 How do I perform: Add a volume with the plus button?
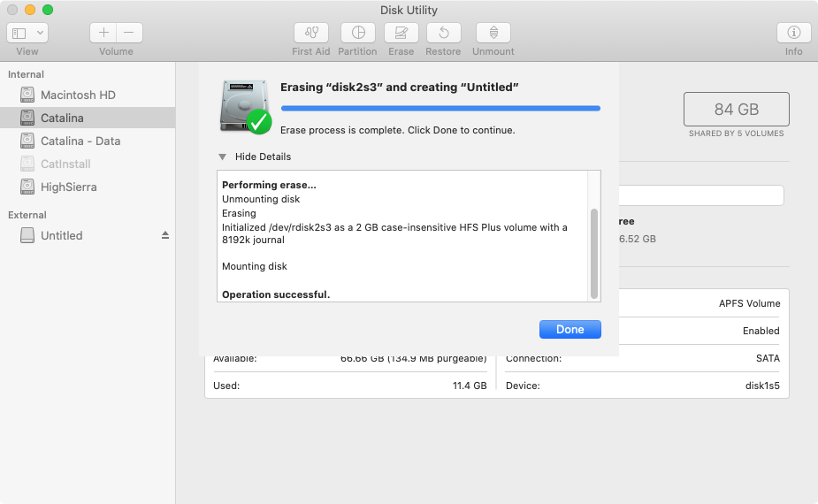point(103,33)
